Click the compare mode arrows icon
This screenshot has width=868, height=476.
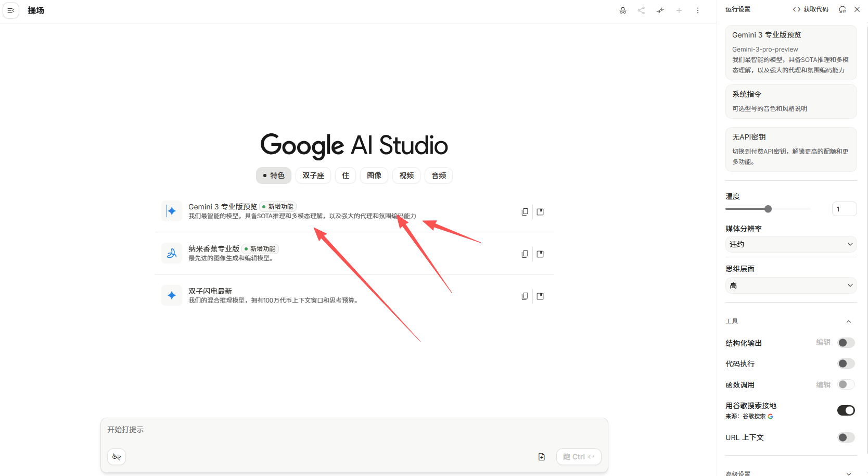(660, 10)
